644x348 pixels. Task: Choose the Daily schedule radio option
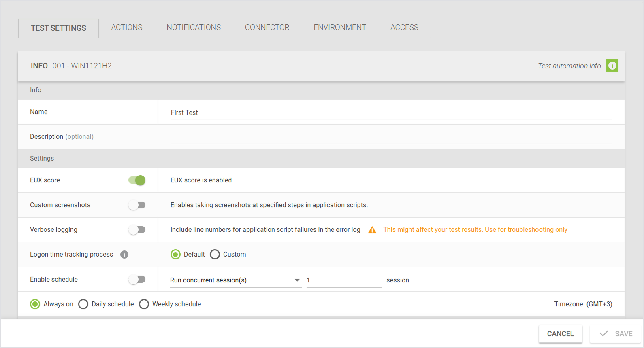point(83,304)
